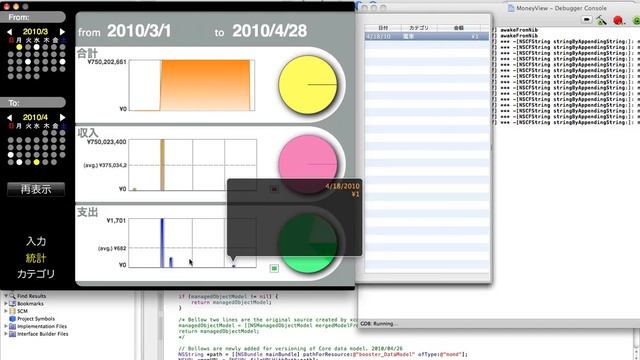
Task: Go to next month in To calendar
Action: point(62,118)
